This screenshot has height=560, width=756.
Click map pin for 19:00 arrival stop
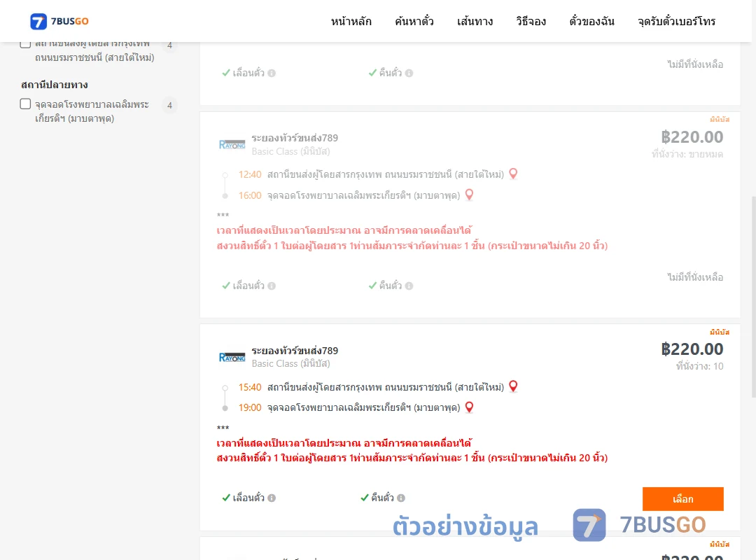469,407
